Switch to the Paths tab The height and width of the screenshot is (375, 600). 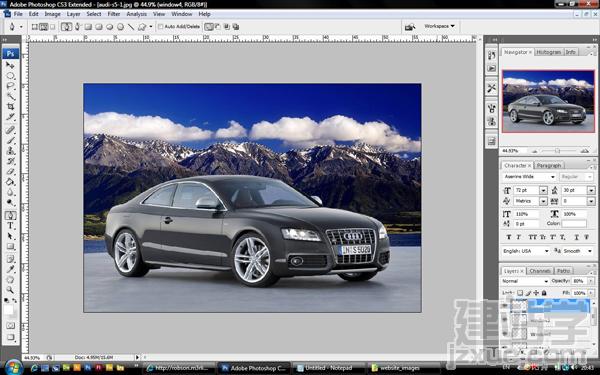coord(563,271)
